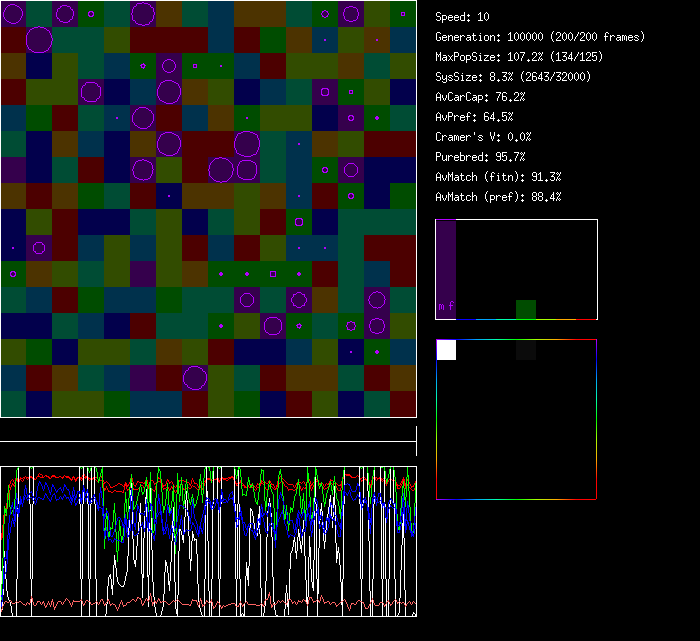
Task: Click the "AvMatch (fitn)" readout
Action: tap(498, 177)
